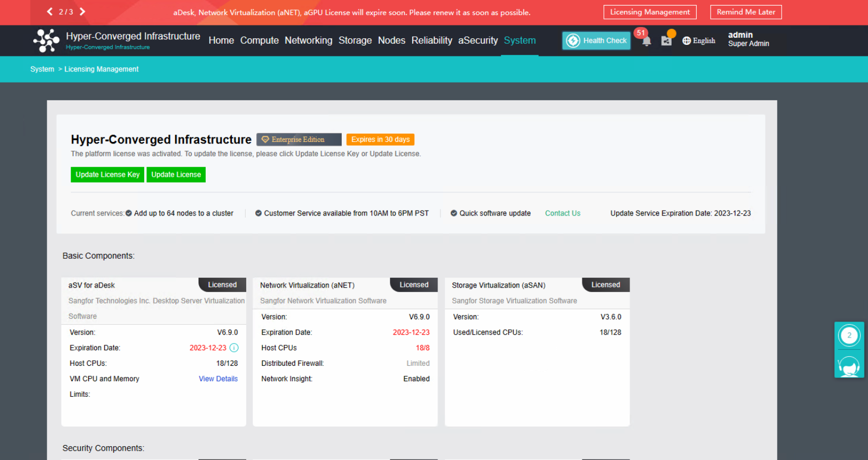Image resolution: width=868 pixels, height=460 pixels.
Task: Click Licensed tag on Storage Virtualization card
Action: click(606, 285)
